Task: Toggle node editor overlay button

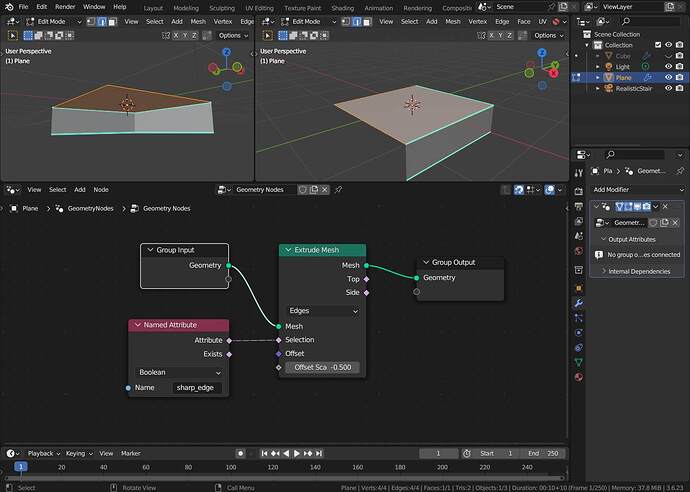Action: coord(550,190)
